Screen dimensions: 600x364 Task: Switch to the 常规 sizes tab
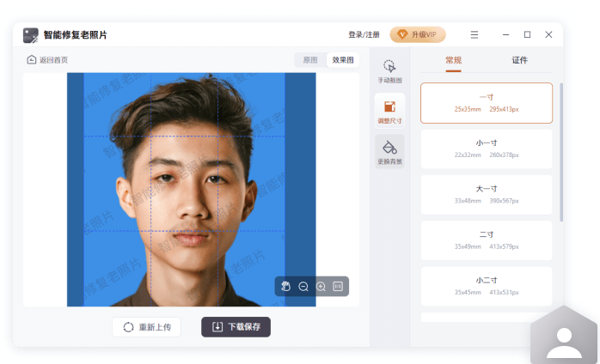453,60
